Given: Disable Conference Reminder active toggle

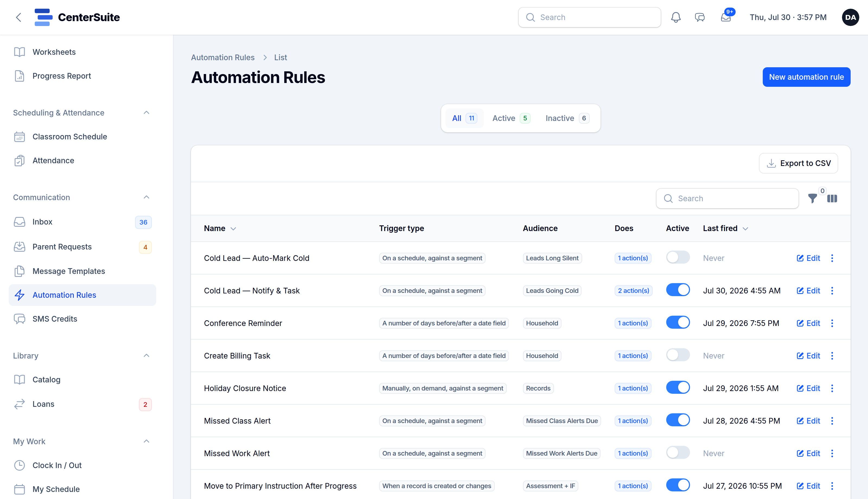Looking at the screenshot, I should tap(678, 322).
